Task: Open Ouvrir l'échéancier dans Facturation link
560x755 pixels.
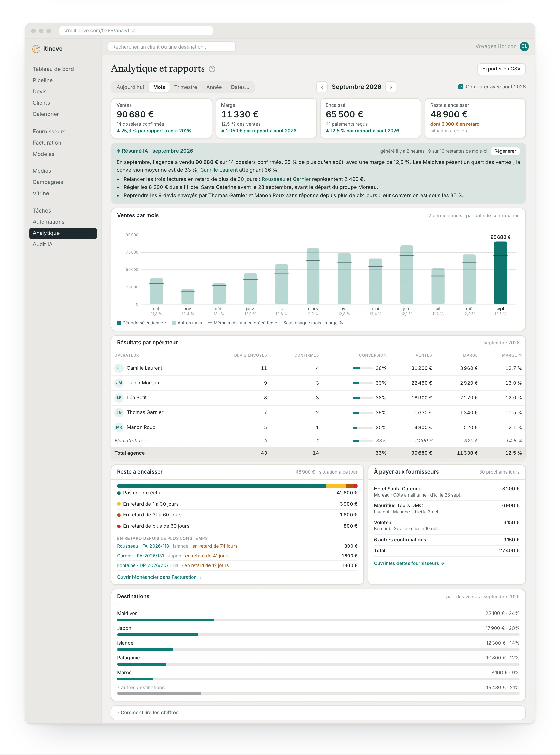Action: pos(159,577)
